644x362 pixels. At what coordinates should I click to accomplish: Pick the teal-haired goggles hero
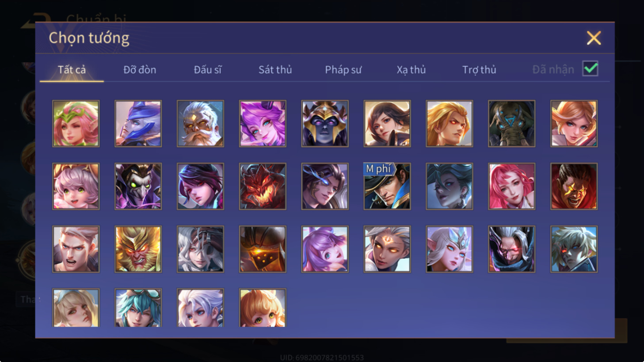pos(138,308)
